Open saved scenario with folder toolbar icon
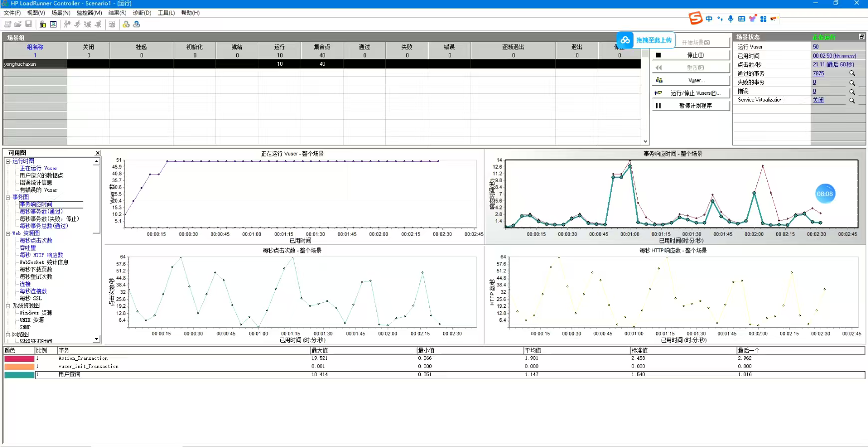 tap(18, 24)
